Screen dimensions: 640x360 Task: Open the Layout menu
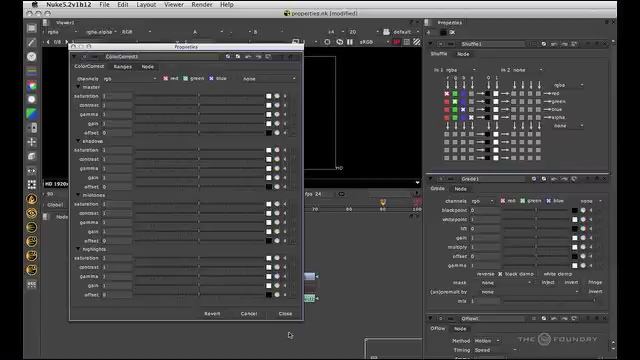(x=146, y=4)
